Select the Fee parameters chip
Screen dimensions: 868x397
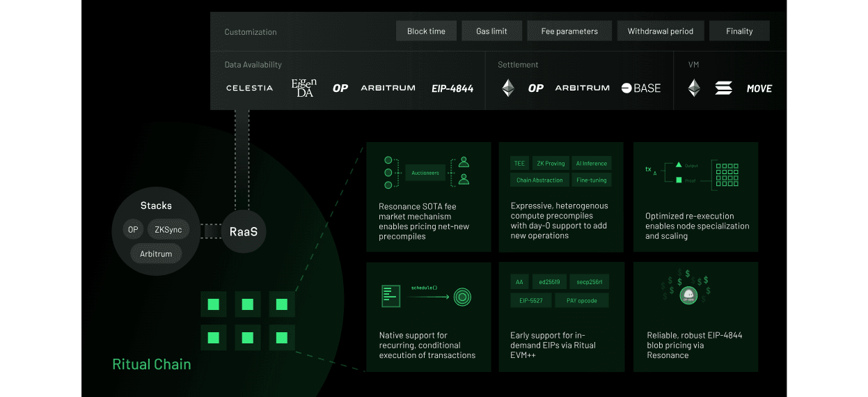click(569, 31)
